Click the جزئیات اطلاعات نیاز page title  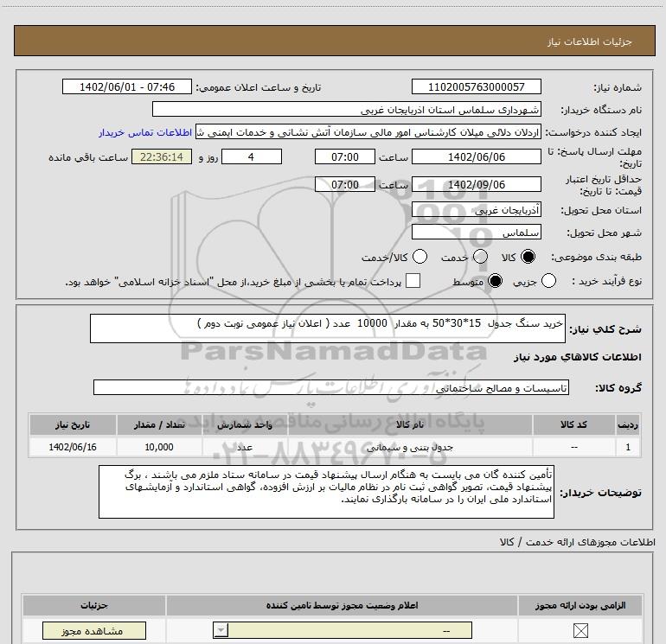590,41
